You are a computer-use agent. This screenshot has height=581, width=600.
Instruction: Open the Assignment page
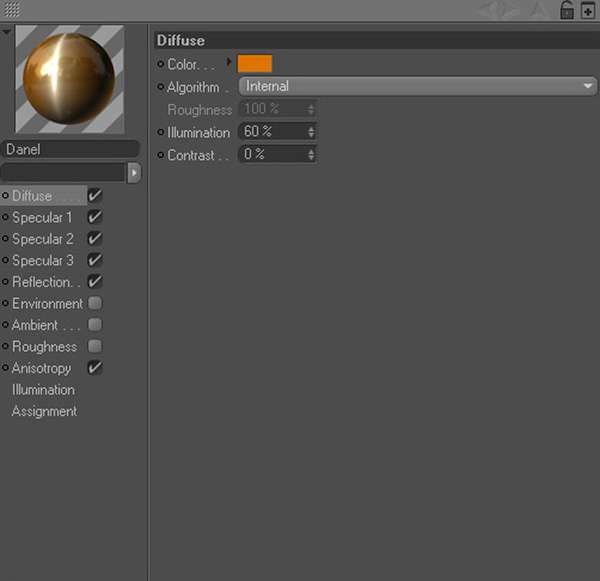(44, 411)
